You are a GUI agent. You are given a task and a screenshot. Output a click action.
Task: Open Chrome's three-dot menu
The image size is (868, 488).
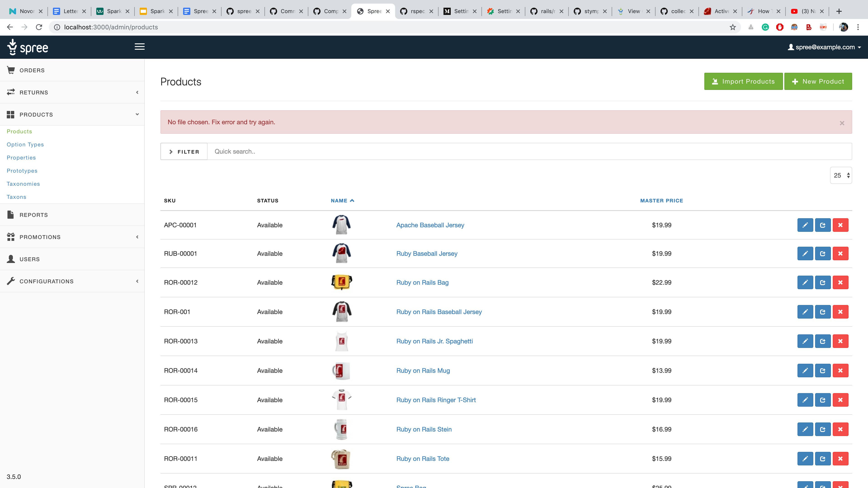(x=858, y=27)
